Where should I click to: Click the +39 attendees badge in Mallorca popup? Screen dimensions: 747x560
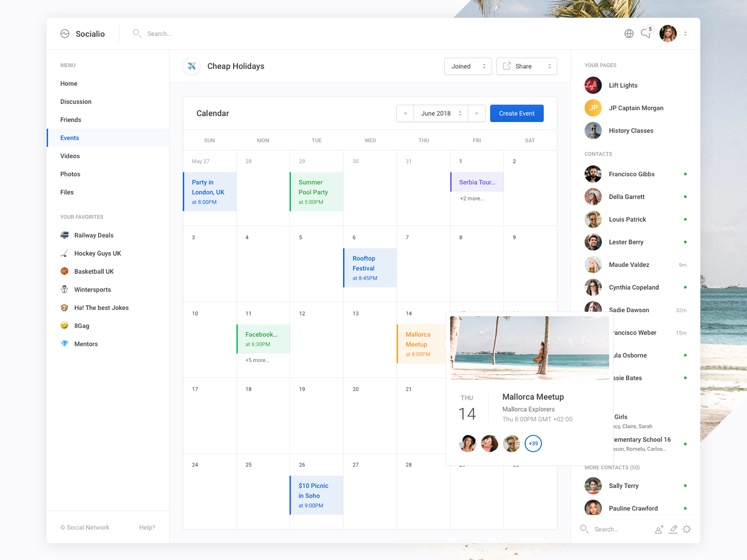[533, 444]
